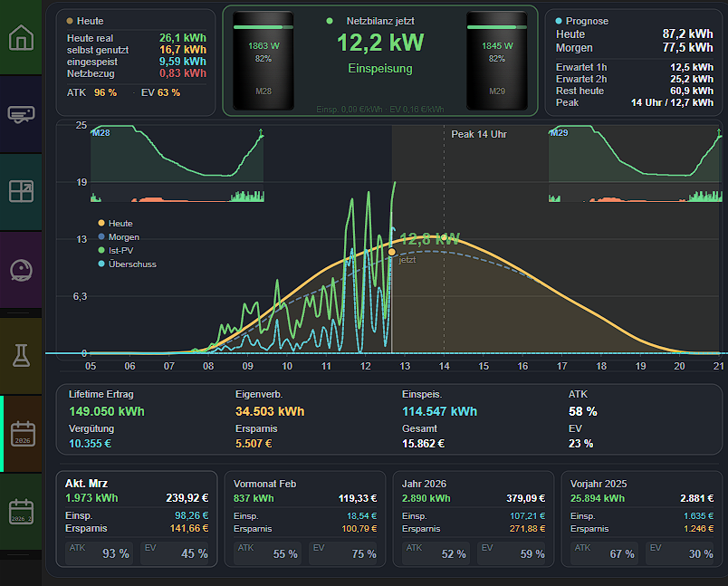
Task: Open the Akt. Mrz monthly summary card
Action: point(137,518)
